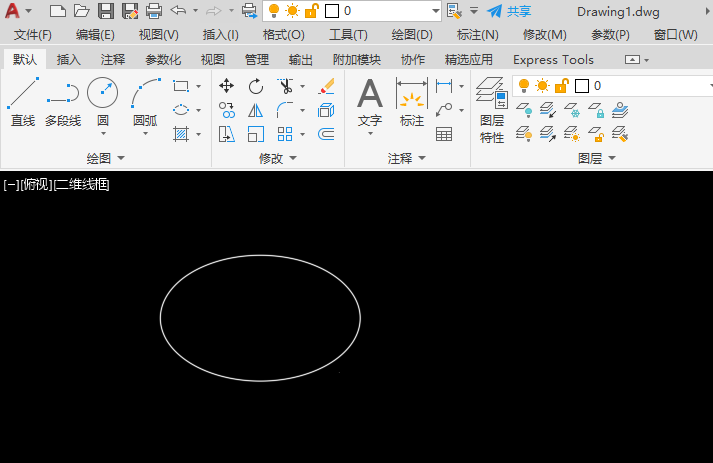The height and width of the screenshot is (463, 713).
Task: Select the Copy tool icon
Action: 226,110
